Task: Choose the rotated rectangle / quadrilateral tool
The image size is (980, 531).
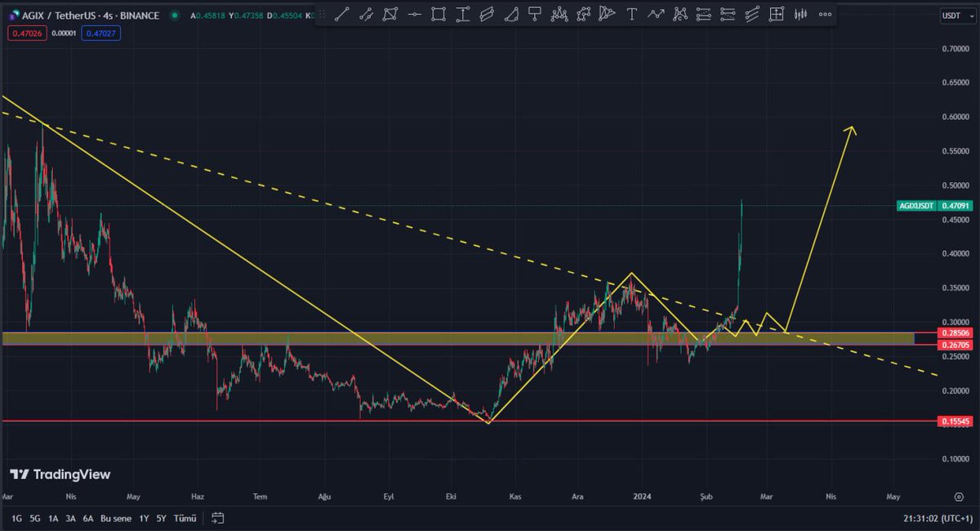Action: [391, 14]
